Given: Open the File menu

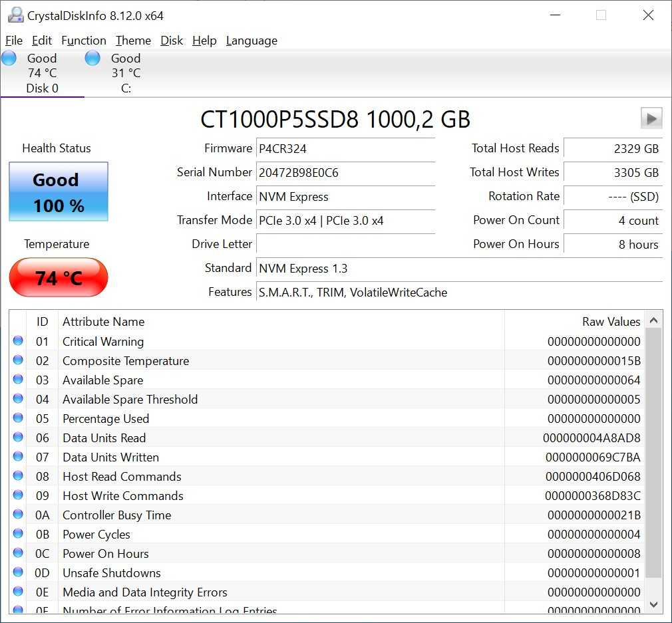Looking at the screenshot, I should 13,41.
